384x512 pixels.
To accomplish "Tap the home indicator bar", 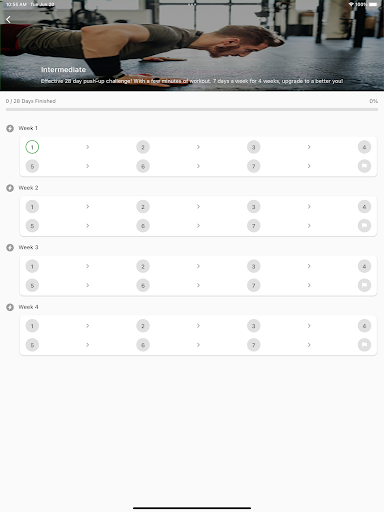I will [x=192, y=508].
